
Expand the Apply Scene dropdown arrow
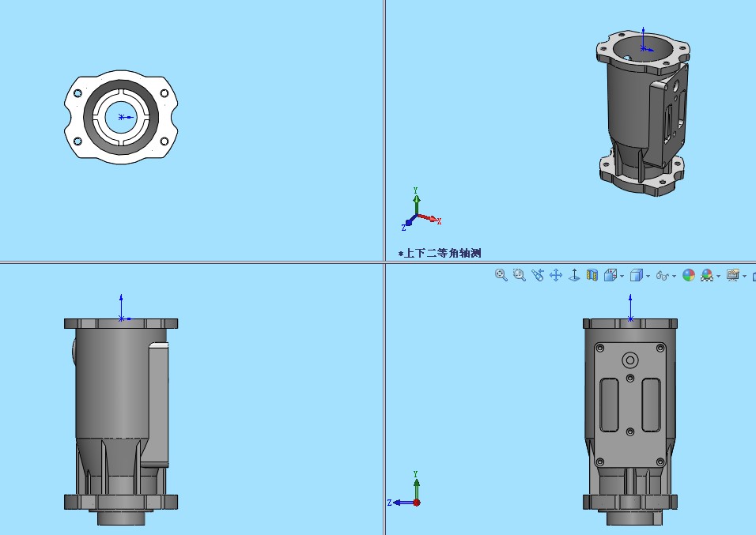718,276
